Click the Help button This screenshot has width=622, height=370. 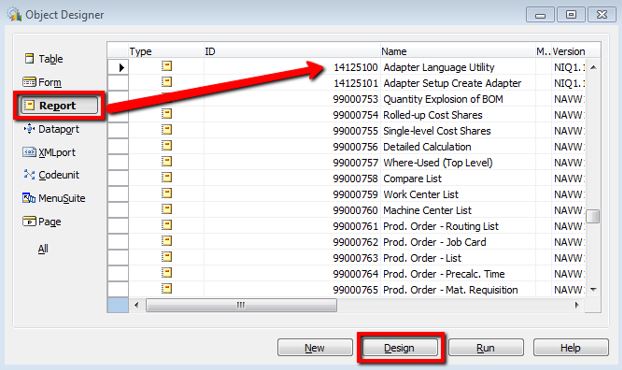(x=570, y=348)
